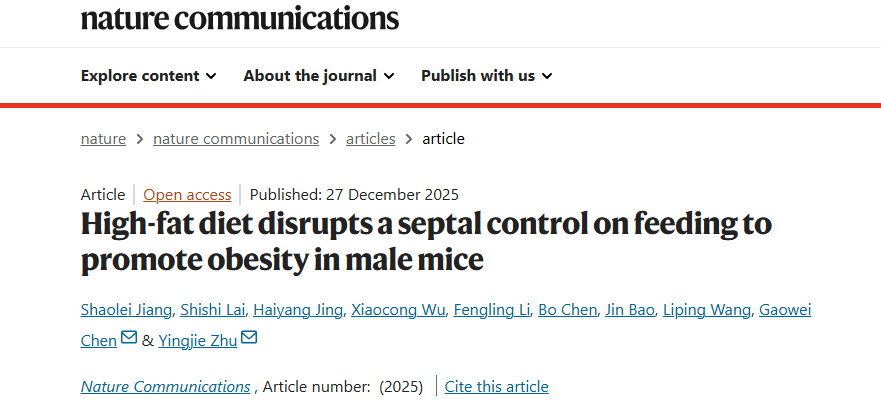Open author Shaolei Jiang's details
The height and width of the screenshot is (410, 881).
[126, 310]
